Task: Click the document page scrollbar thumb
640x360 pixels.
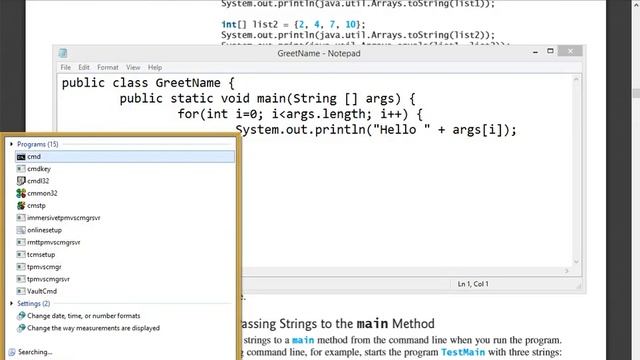Action: 636,93
